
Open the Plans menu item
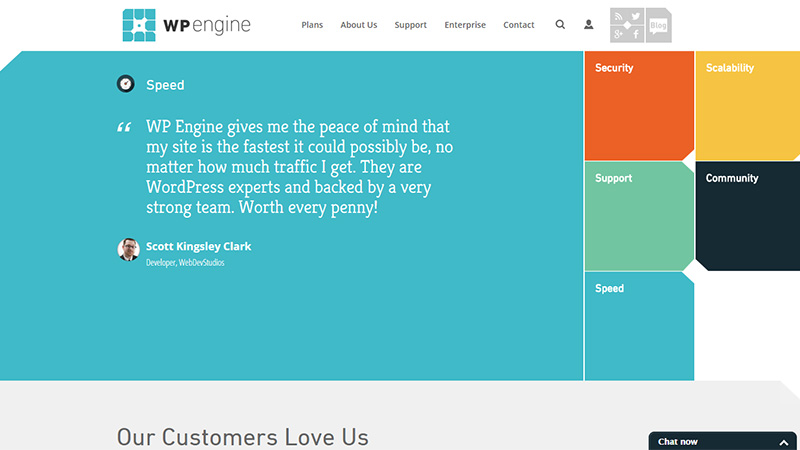[312, 25]
